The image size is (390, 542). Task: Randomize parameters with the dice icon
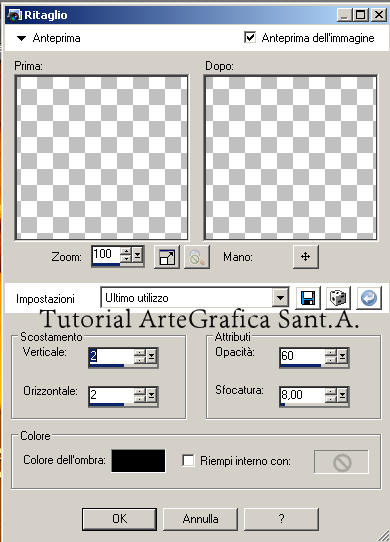[x=338, y=298]
